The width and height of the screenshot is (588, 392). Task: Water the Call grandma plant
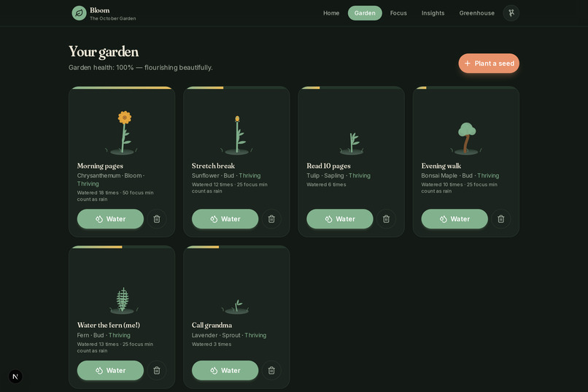point(225,371)
